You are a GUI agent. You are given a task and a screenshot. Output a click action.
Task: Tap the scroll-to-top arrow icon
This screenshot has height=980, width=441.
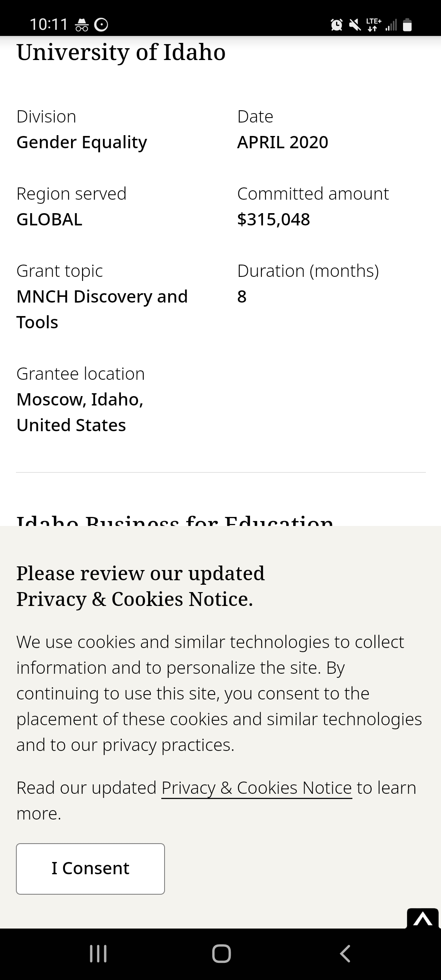[423, 919]
